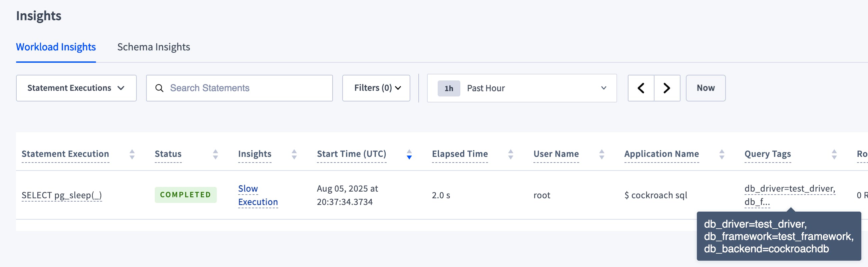Go to the previous time window with left chevron
The image size is (868, 267).
(x=641, y=88)
